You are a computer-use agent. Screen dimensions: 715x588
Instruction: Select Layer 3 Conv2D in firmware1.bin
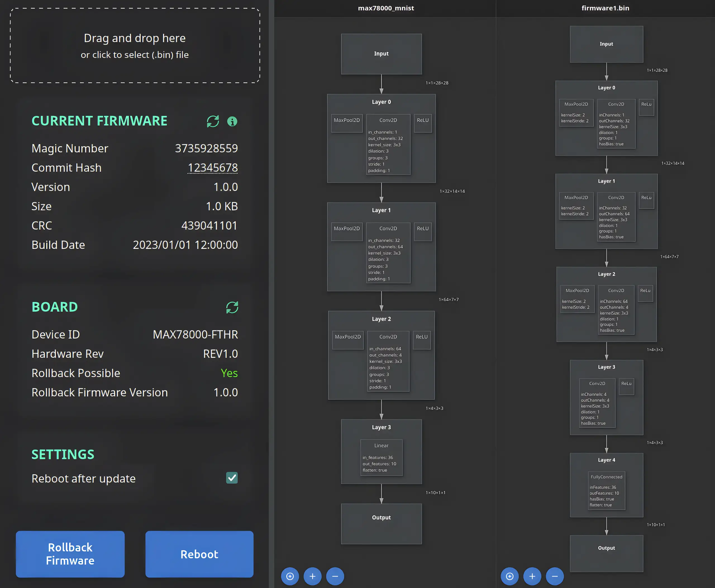597,403
